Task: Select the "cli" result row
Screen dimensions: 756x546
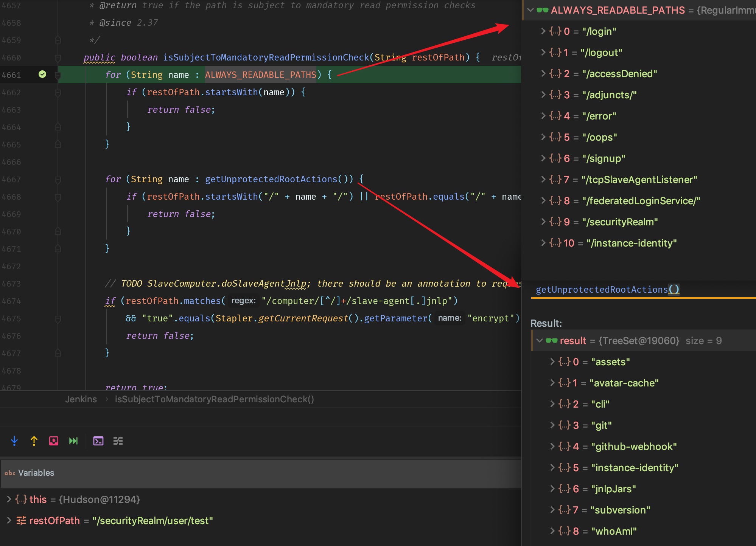Action: tap(643, 404)
